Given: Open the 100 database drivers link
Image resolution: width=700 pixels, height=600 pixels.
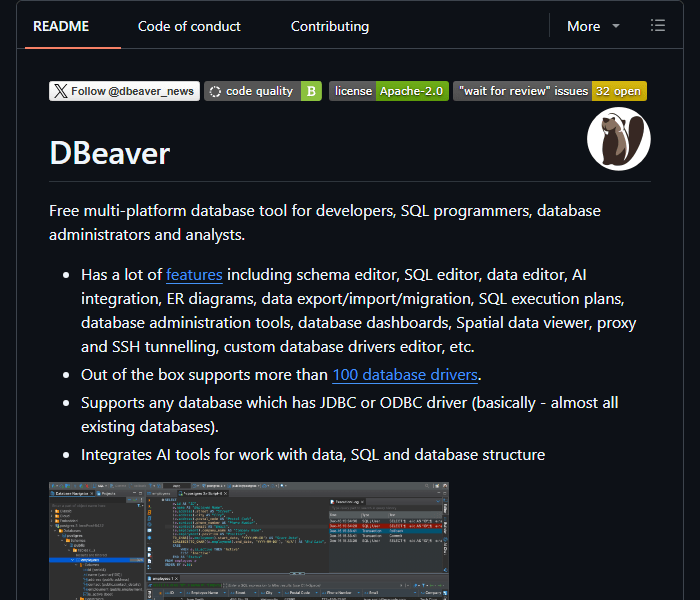Looking at the screenshot, I should click(x=405, y=375).
